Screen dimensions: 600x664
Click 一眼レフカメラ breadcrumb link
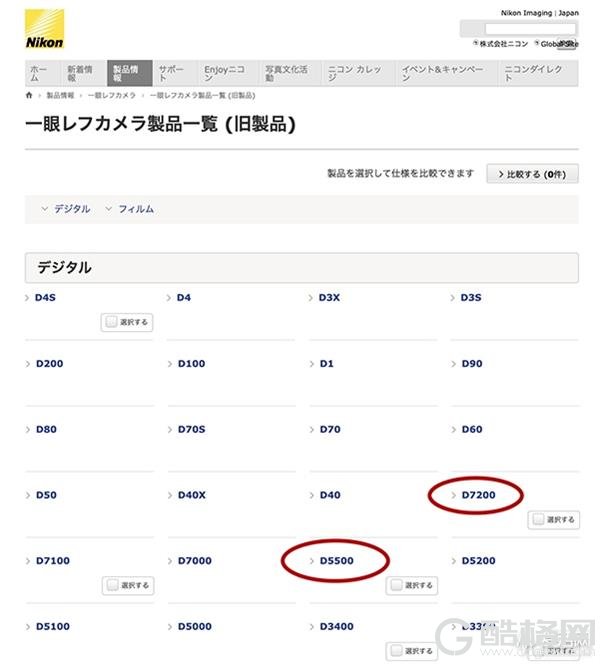pyautogui.click(x=112, y=96)
